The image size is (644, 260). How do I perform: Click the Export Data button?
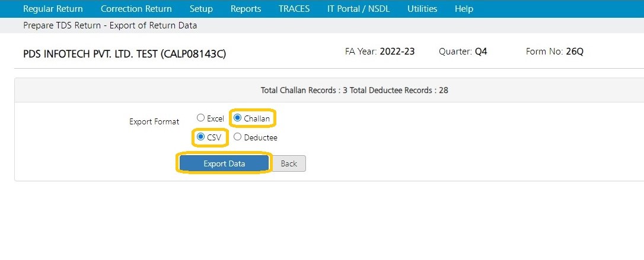224,163
